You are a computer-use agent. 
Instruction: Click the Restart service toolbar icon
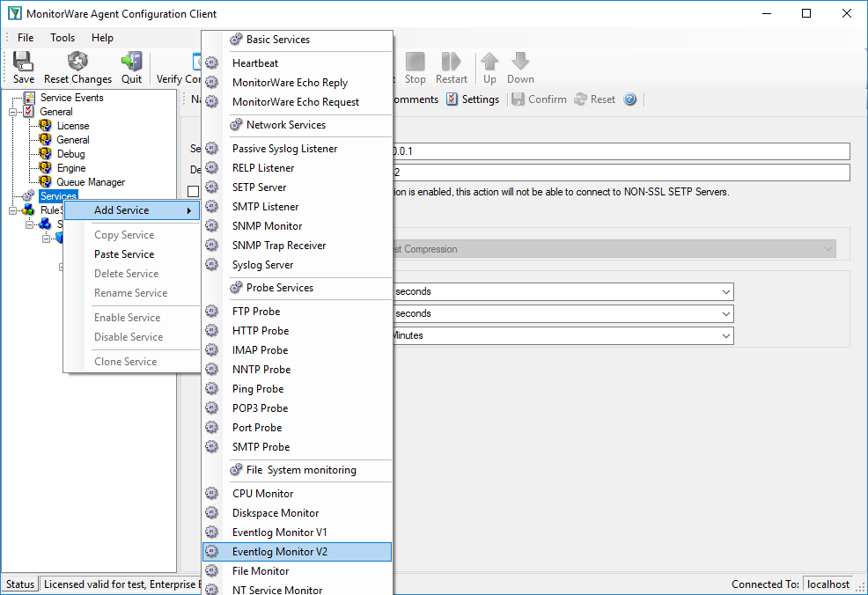pos(451,62)
